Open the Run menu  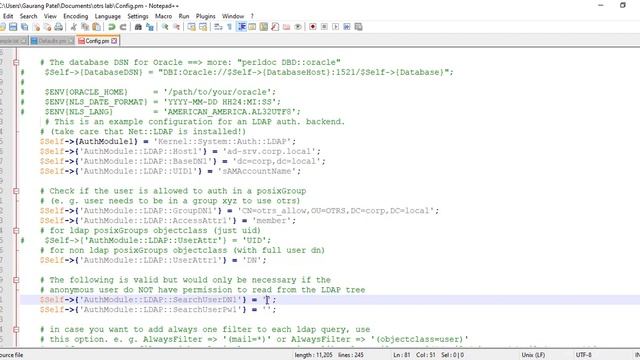[x=184, y=16]
